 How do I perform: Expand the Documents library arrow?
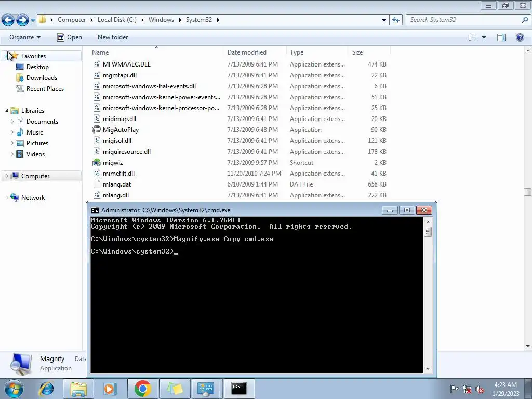click(12, 121)
